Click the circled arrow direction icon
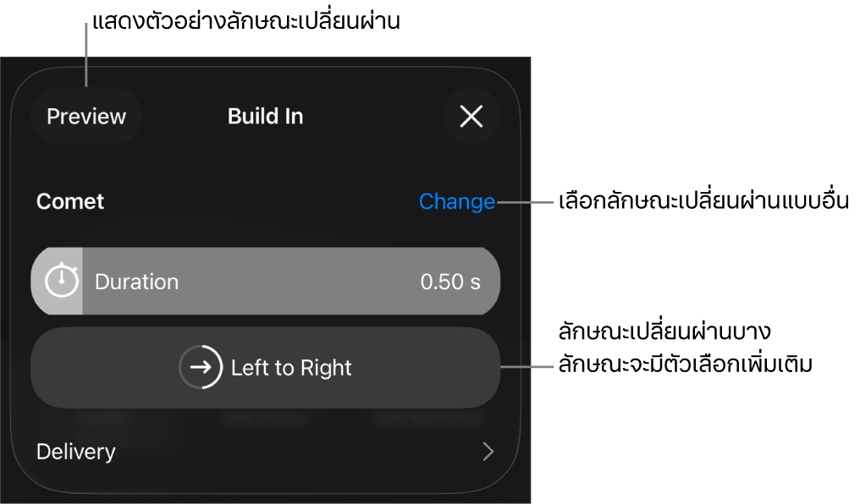This screenshot has height=504, width=860. click(x=201, y=368)
